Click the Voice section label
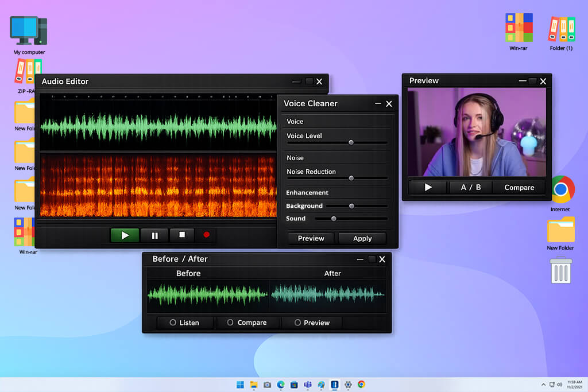This screenshot has height=392, width=588. [x=295, y=122]
